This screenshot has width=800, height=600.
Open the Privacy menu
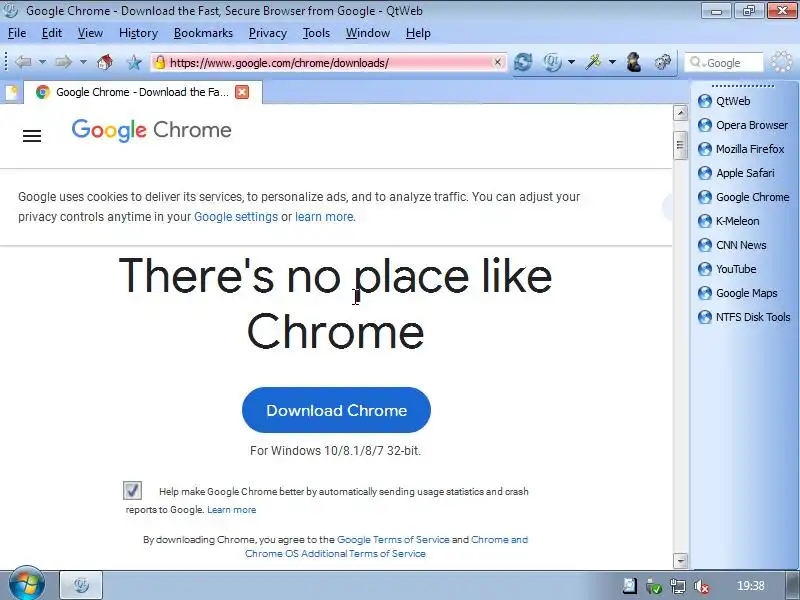(x=267, y=33)
